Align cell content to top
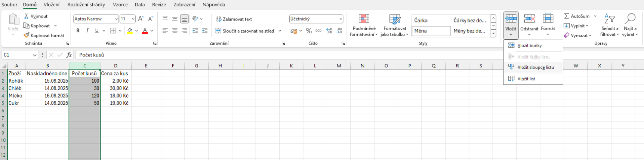This screenshot has height=160, width=644. (x=165, y=19)
